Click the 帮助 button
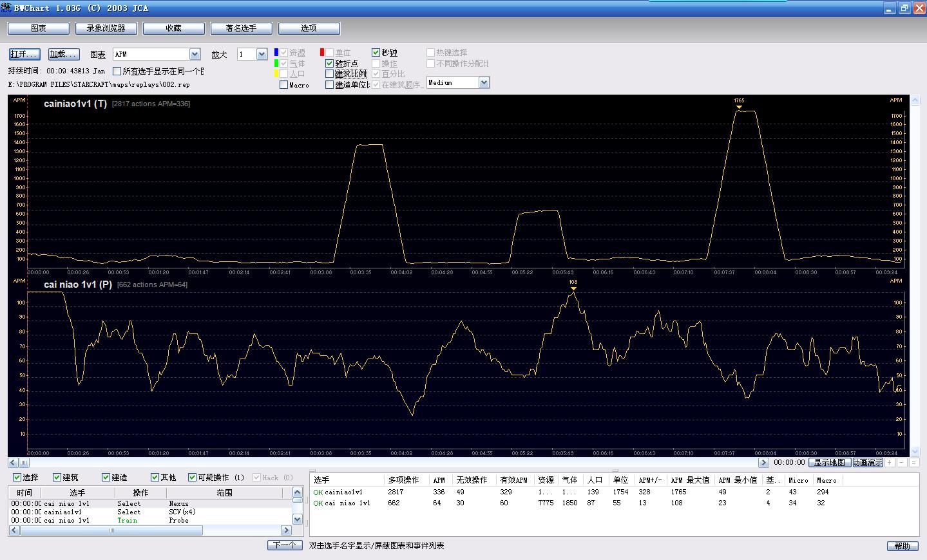Screen dimensions: 927x560 tap(903, 546)
